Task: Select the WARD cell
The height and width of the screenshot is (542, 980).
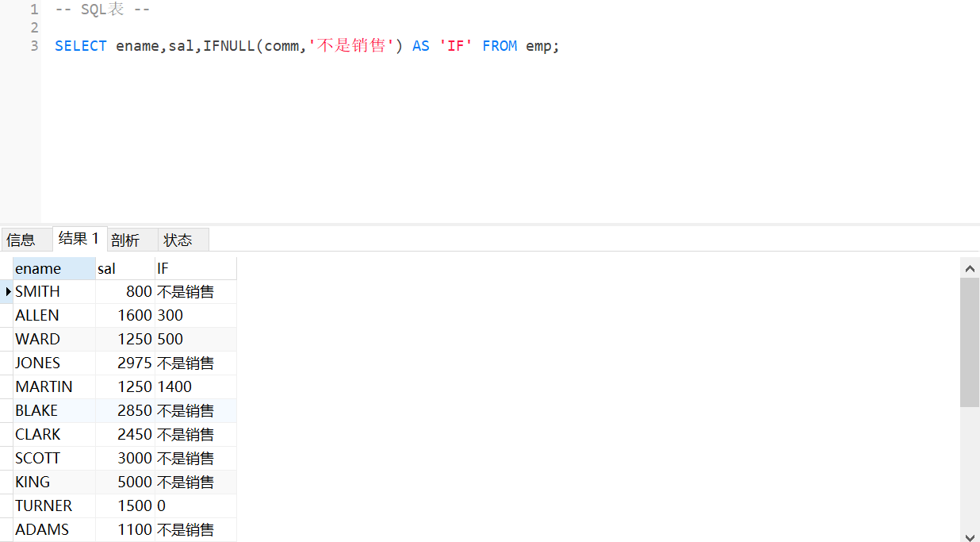Action: click(54, 340)
